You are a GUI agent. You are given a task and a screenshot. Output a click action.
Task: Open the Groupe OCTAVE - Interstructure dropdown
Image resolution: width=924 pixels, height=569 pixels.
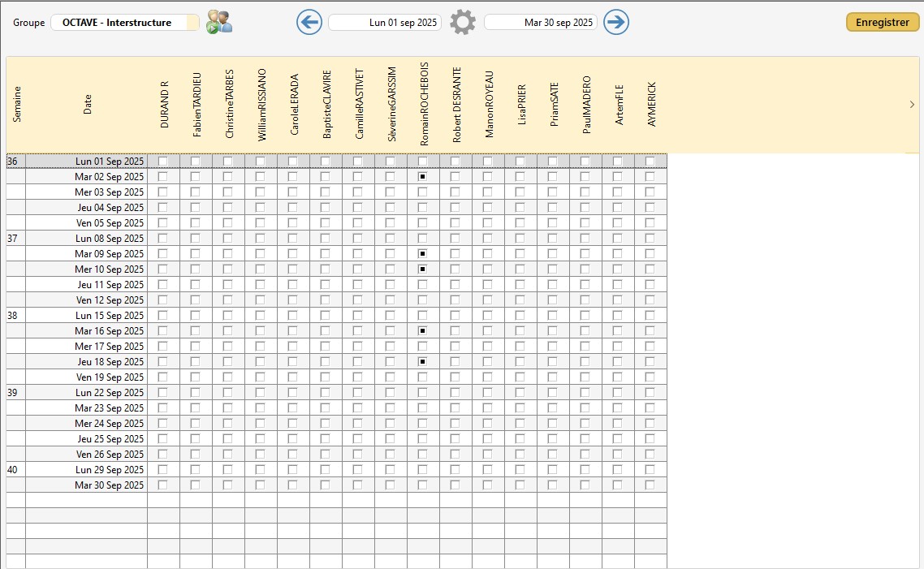[124, 23]
